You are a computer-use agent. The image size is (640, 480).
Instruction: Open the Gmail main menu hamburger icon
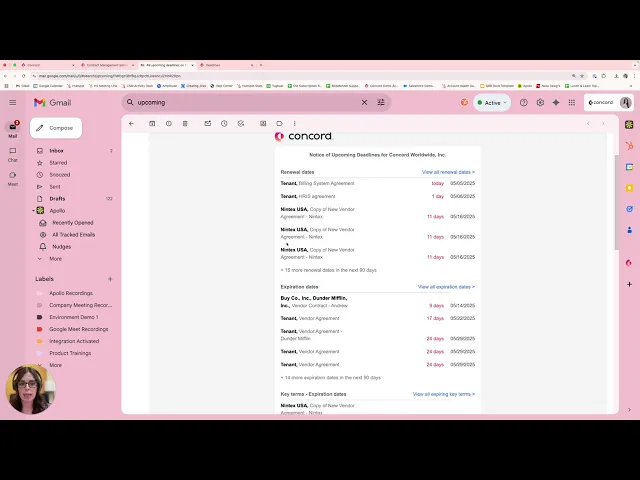(x=13, y=102)
